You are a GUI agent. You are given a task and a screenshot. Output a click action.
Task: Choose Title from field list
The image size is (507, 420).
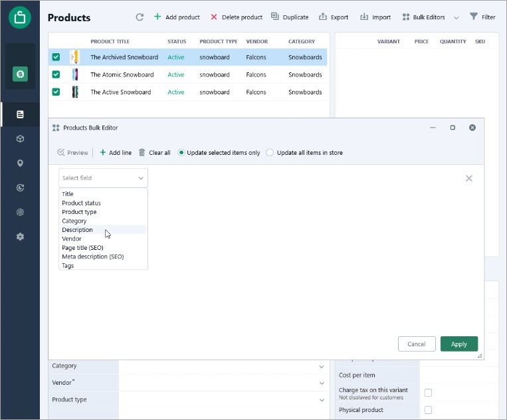pyautogui.click(x=68, y=194)
